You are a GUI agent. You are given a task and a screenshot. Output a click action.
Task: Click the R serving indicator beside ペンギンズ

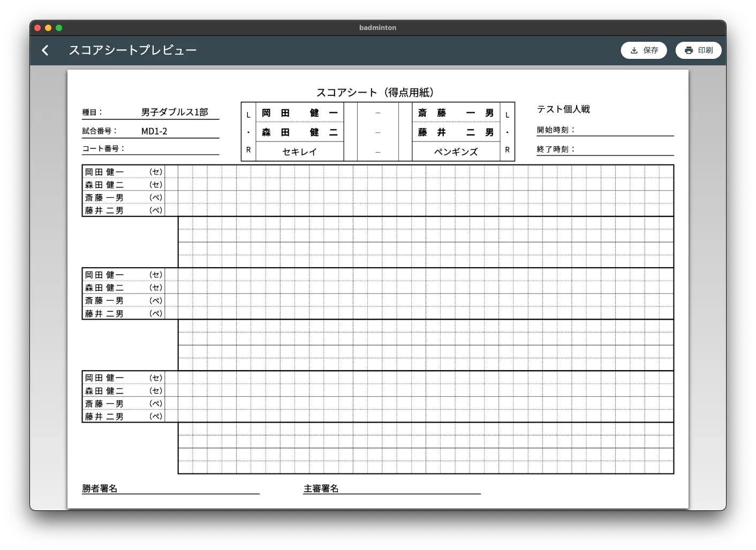click(507, 150)
